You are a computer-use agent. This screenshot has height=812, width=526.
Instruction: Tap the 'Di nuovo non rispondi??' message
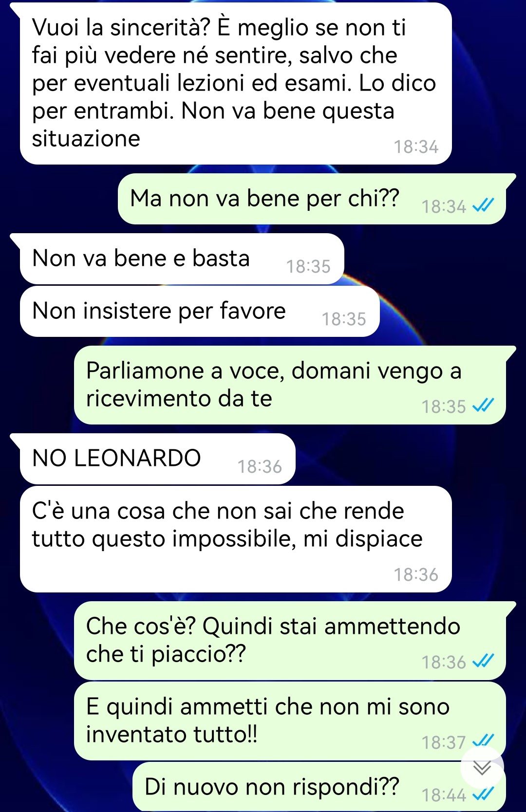click(x=319, y=787)
